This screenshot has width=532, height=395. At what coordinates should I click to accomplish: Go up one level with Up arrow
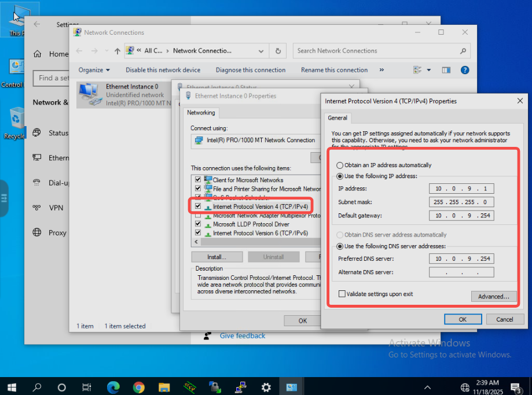tap(118, 51)
